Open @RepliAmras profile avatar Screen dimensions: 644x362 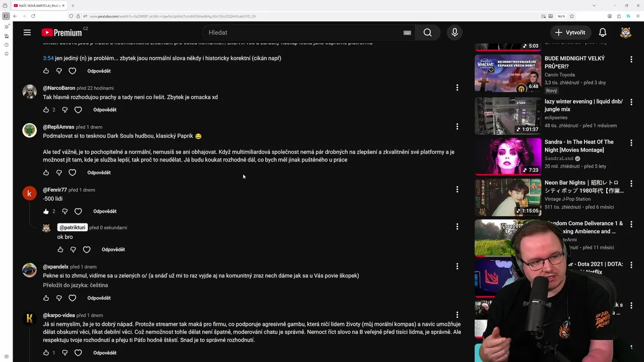click(30, 130)
